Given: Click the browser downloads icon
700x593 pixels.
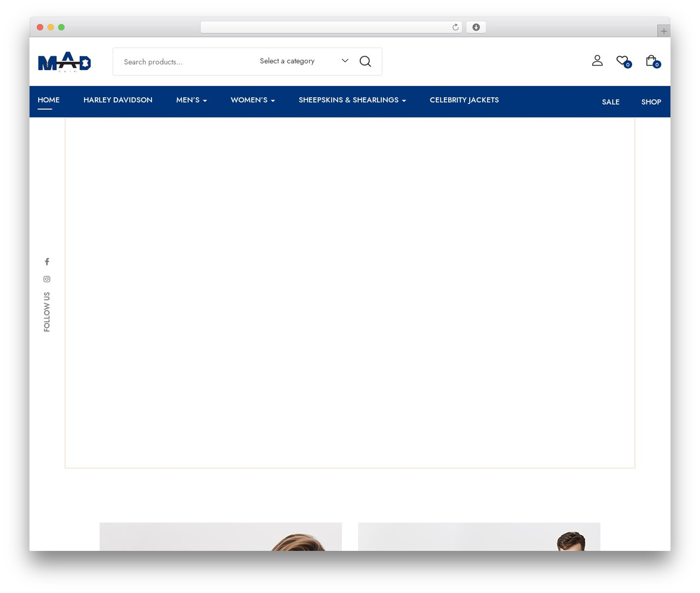Looking at the screenshot, I should click(476, 27).
